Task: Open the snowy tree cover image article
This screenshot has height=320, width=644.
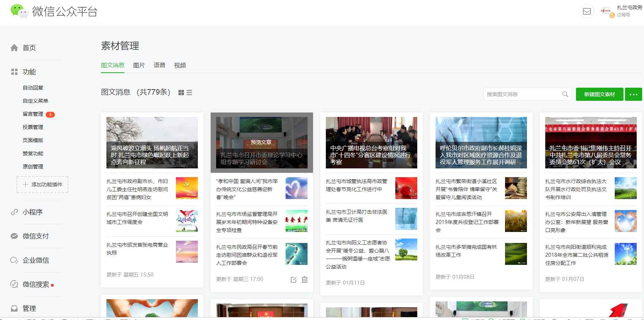Action: click(x=152, y=142)
